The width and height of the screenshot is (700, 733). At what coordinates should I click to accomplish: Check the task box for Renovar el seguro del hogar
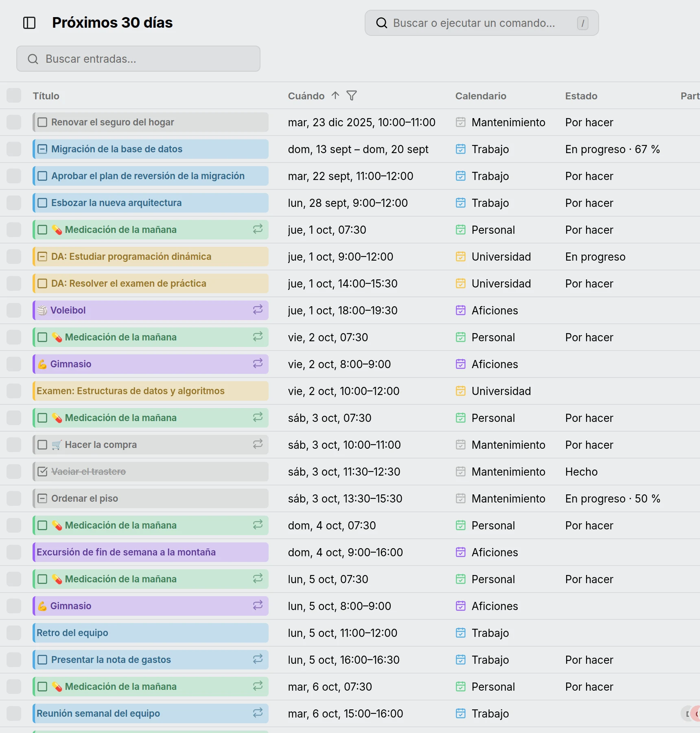coord(42,122)
